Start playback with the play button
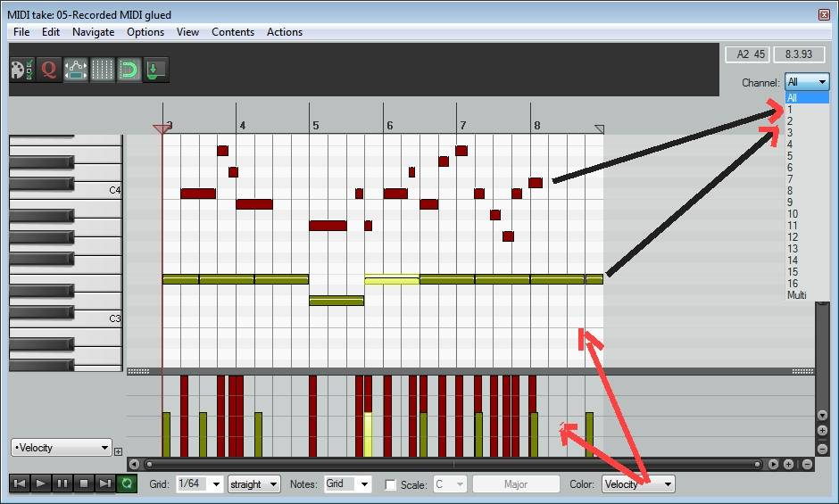 click(41, 483)
